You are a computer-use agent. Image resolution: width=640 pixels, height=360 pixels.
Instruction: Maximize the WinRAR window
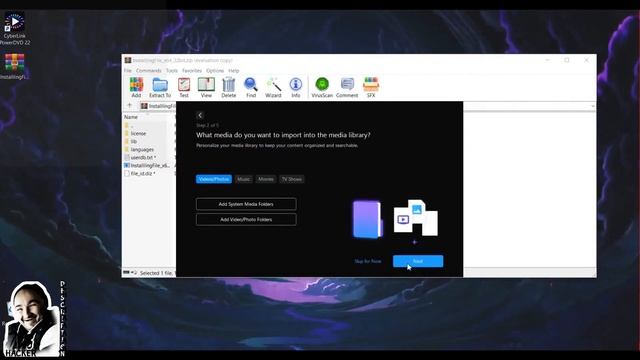click(567, 60)
